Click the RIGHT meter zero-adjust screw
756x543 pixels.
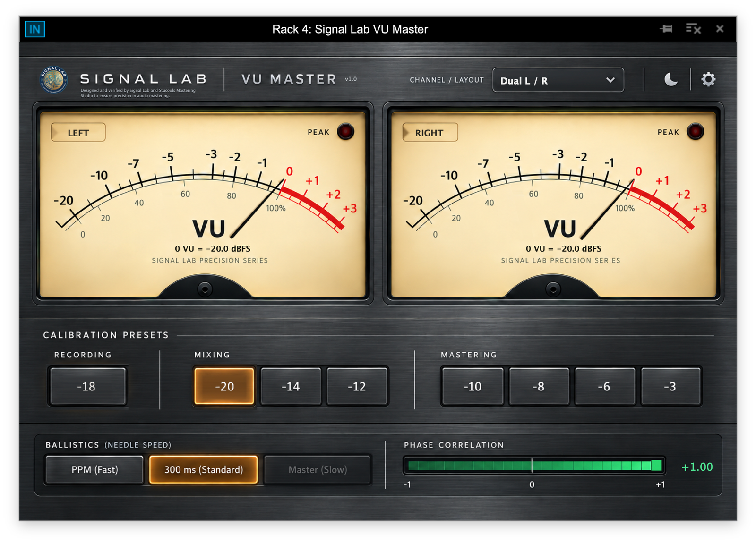point(553,288)
